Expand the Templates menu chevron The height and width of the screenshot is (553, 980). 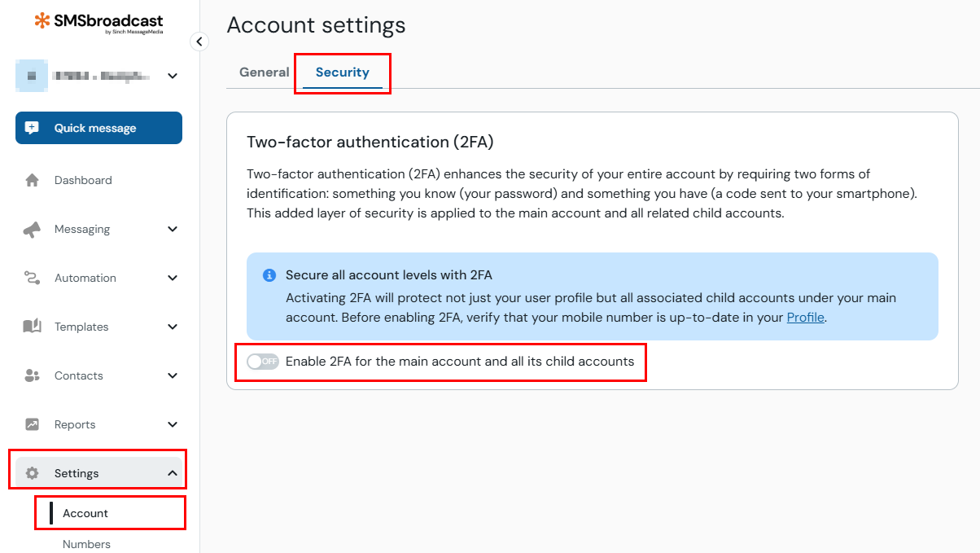tap(173, 327)
